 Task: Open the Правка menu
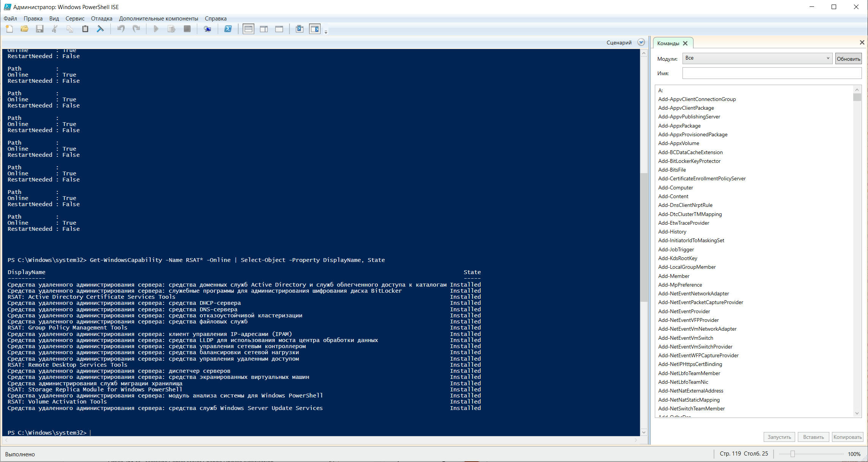(33, 18)
